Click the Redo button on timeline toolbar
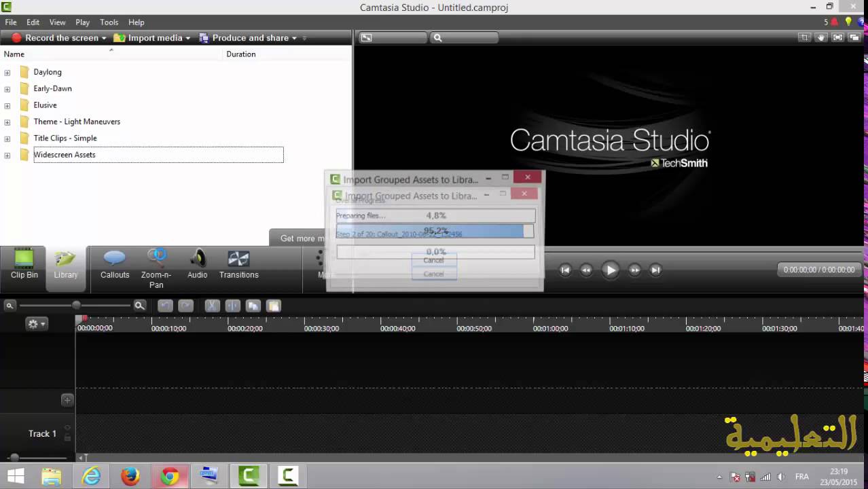The height and width of the screenshot is (489, 868). pyautogui.click(x=185, y=306)
